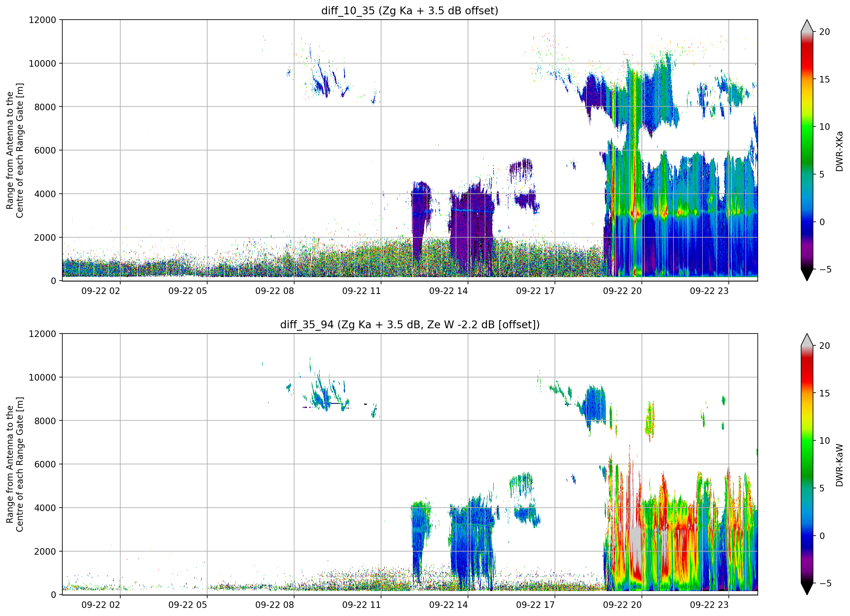Click tick '−5' on the DWR-KaW colorbar
Screen dimensions: 850x616
[825, 583]
